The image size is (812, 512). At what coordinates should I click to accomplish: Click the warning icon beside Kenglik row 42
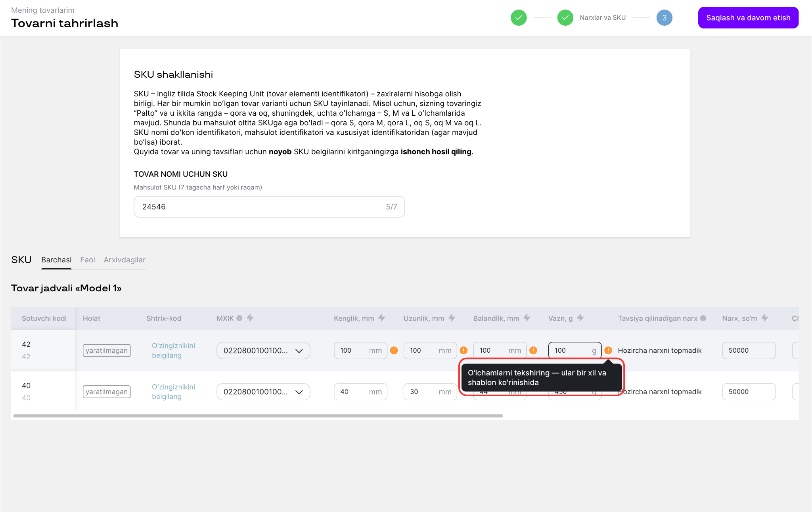click(394, 350)
